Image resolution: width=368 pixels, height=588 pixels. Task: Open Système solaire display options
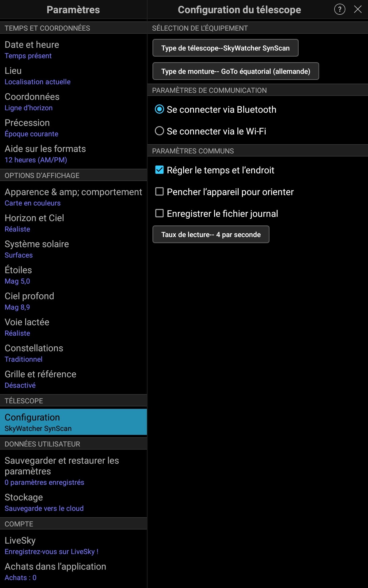[x=74, y=249]
